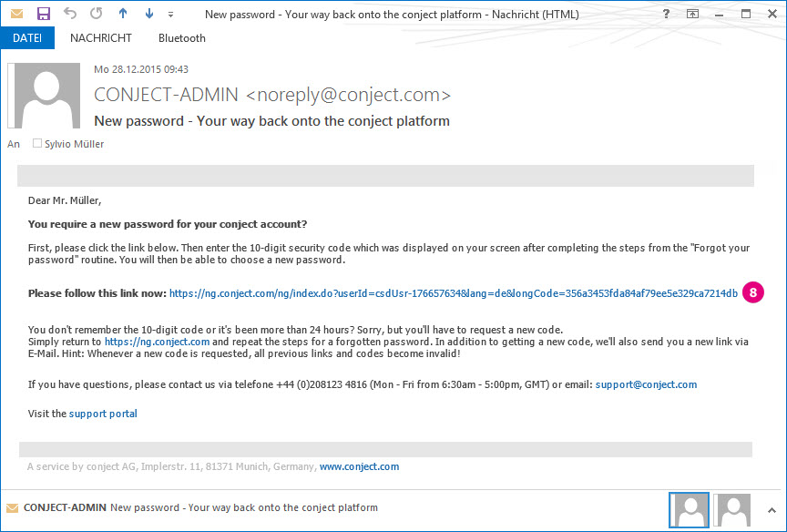This screenshot has width=787, height=532.
Task: Go to next item with down arrow
Action: pyautogui.click(x=149, y=14)
